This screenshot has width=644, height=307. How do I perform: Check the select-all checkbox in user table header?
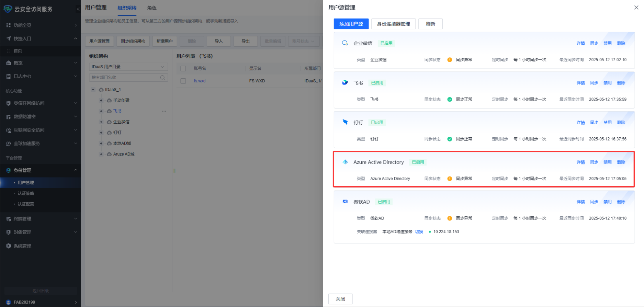click(183, 68)
